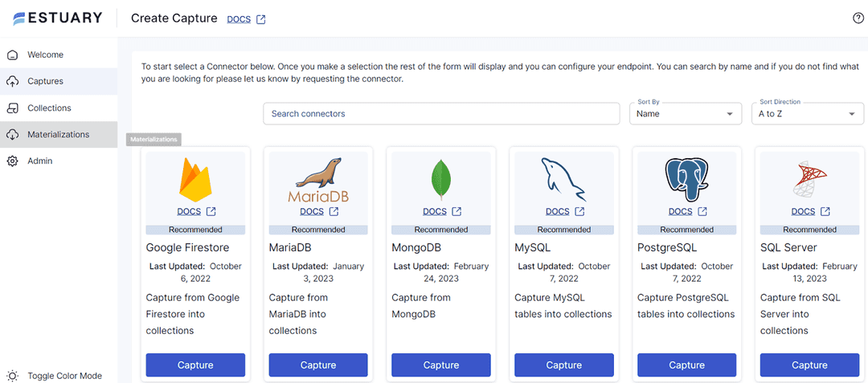Click external link icon on PostgreSQL card
The height and width of the screenshot is (383, 868).
tap(702, 212)
